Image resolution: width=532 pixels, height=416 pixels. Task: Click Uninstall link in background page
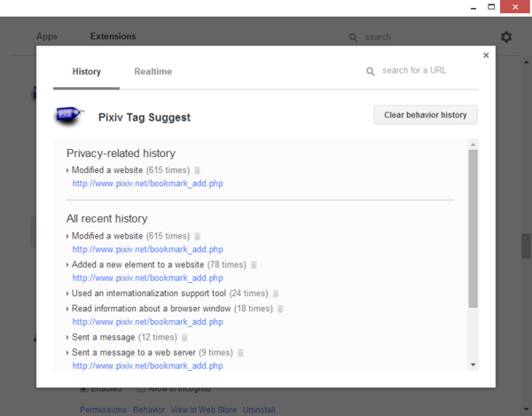[259, 410]
